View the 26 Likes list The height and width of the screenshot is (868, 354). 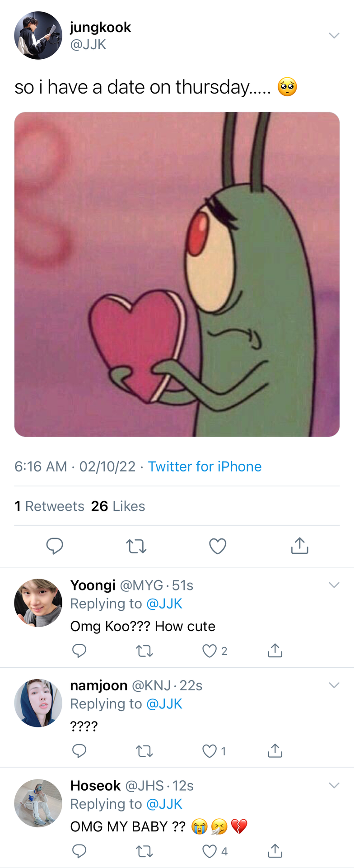tap(118, 506)
